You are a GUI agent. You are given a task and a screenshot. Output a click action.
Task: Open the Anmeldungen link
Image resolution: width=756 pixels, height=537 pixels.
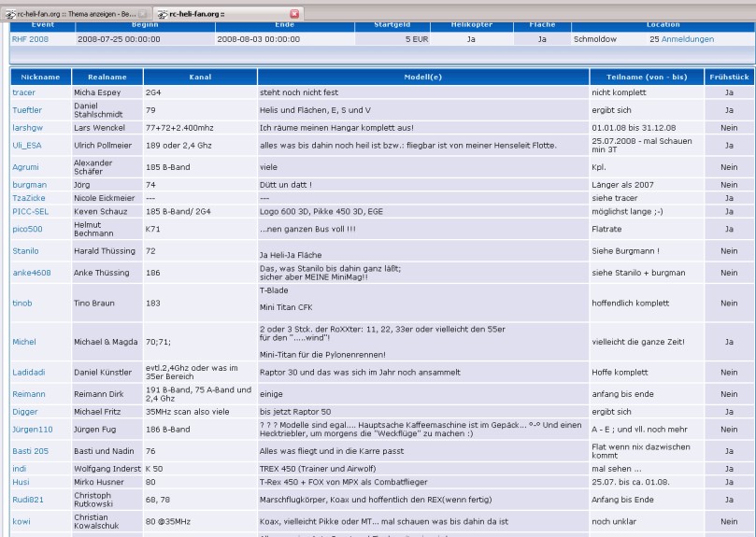[688, 39]
